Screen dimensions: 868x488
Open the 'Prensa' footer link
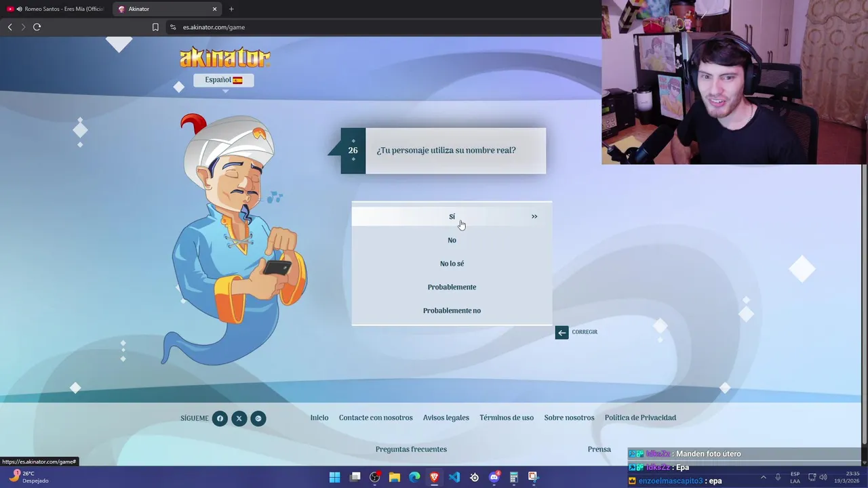click(599, 449)
